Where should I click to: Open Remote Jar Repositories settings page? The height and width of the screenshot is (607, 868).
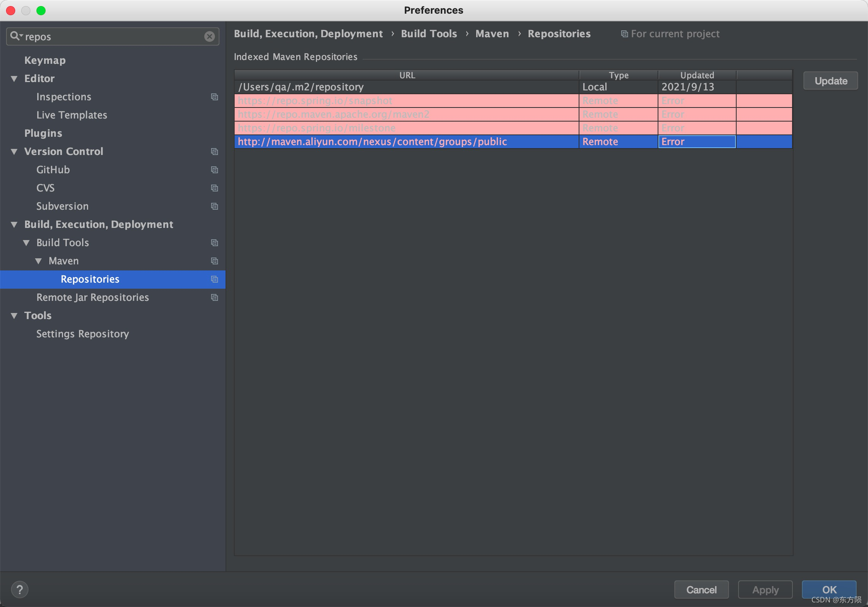click(x=93, y=297)
